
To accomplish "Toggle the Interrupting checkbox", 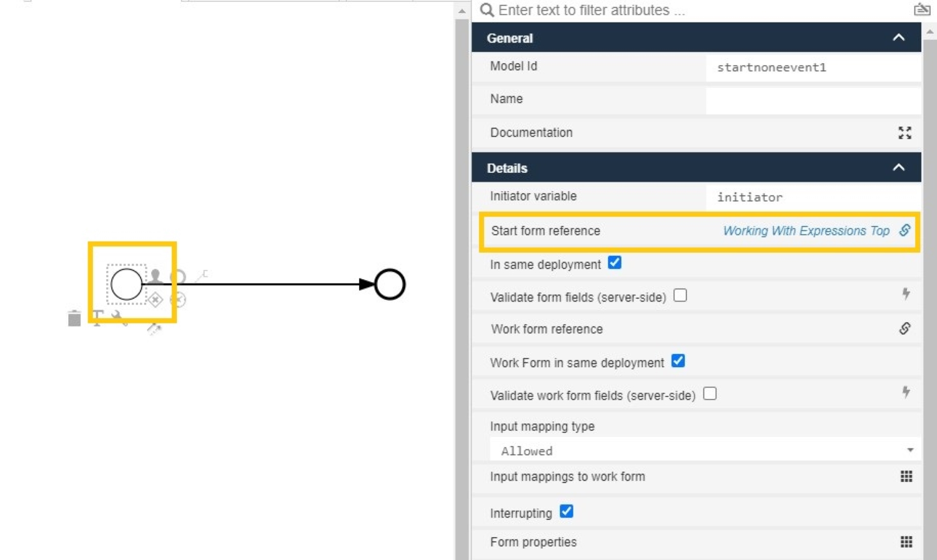I will click(567, 511).
